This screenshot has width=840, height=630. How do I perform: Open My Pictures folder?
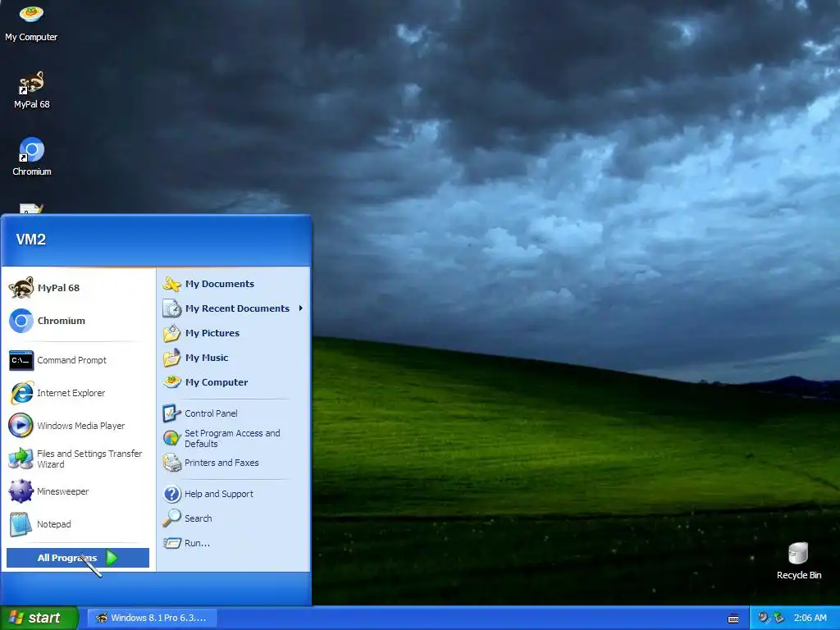click(234, 333)
